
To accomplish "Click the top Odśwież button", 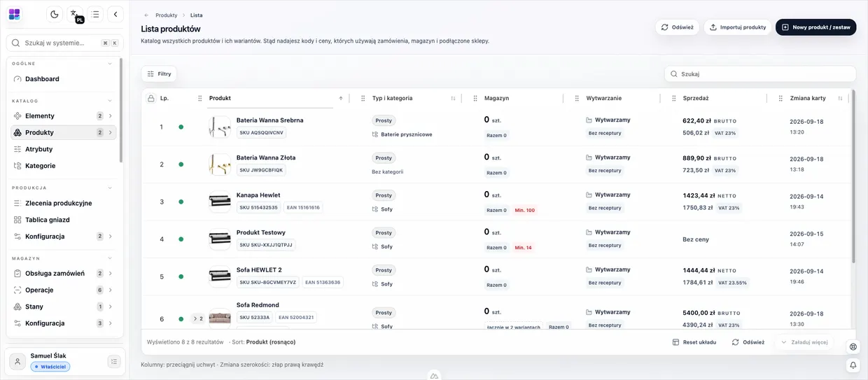I will [677, 27].
